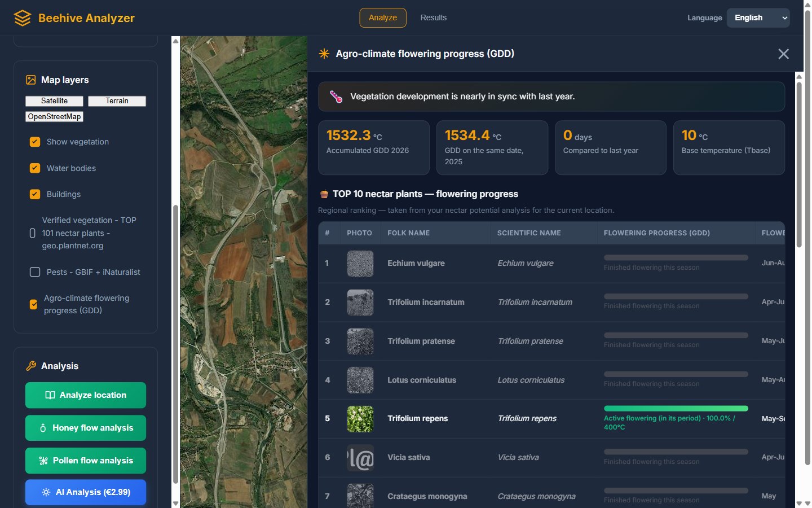Close the Agro-climate flowering progress panel
The height and width of the screenshot is (508, 812).
pyautogui.click(x=784, y=54)
